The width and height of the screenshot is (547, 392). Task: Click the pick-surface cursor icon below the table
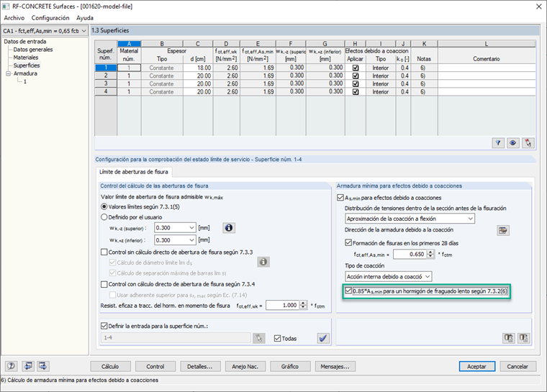tap(528, 143)
